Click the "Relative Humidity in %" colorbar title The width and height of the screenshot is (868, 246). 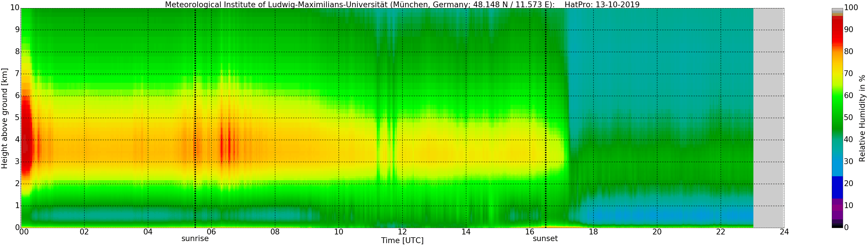(x=862, y=118)
